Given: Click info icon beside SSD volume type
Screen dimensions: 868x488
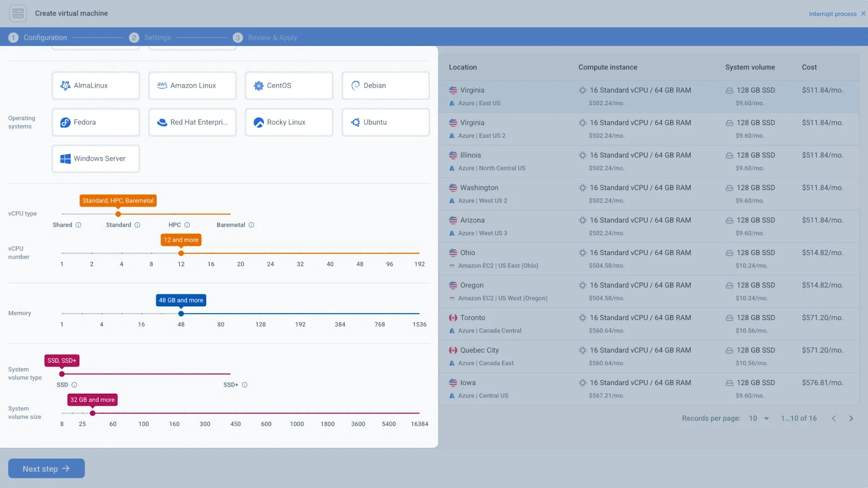Looking at the screenshot, I should (74, 385).
